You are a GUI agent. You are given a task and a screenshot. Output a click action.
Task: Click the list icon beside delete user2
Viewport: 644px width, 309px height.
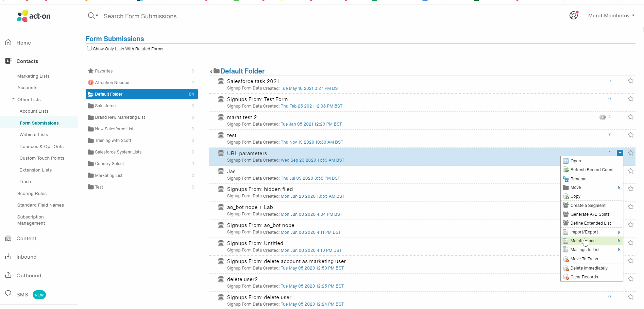point(221,279)
